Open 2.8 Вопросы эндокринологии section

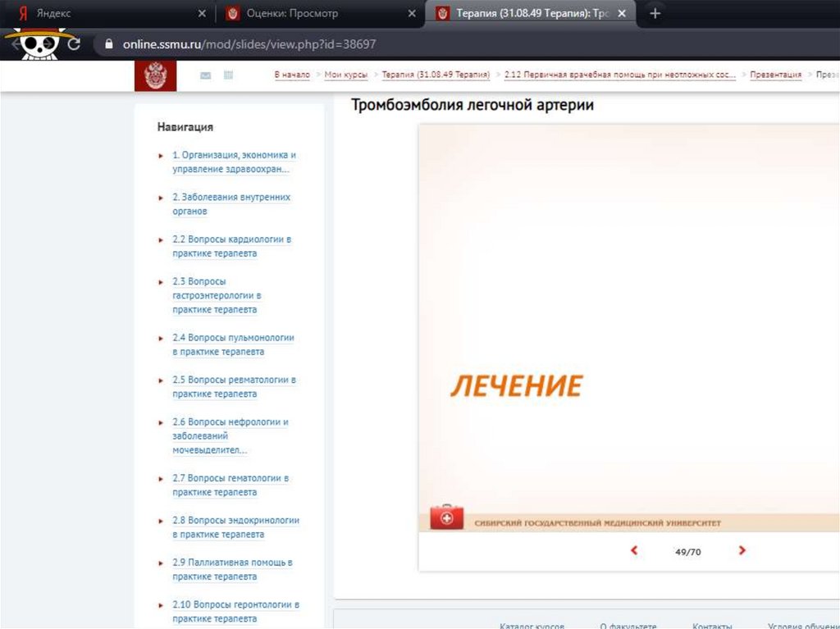pyautogui.click(x=235, y=527)
